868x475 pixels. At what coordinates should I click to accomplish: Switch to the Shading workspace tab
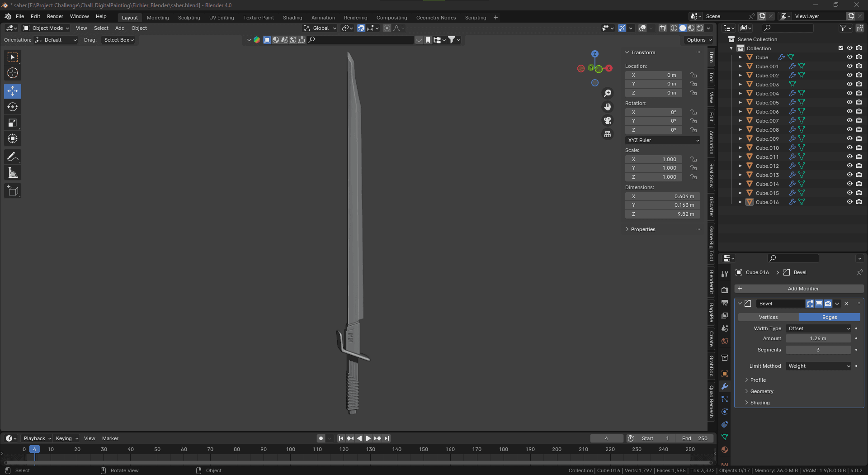click(x=292, y=18)
